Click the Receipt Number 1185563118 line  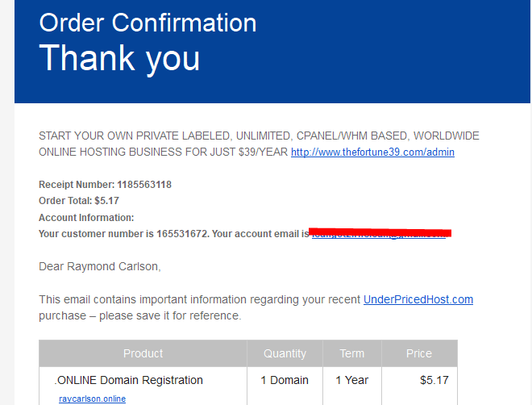click(105, 185)
